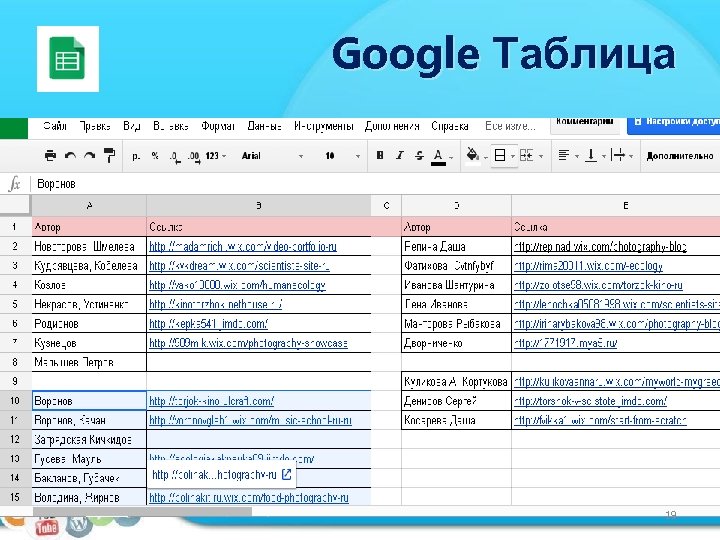Open the Формат menu
This screenshot has width=720, height=540.
pos(218,126)
